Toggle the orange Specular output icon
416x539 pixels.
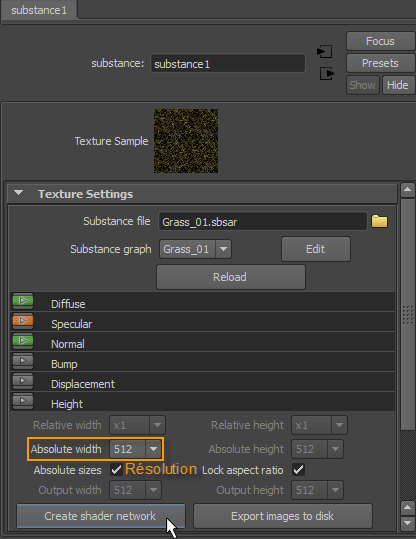(x=23, y=321)
